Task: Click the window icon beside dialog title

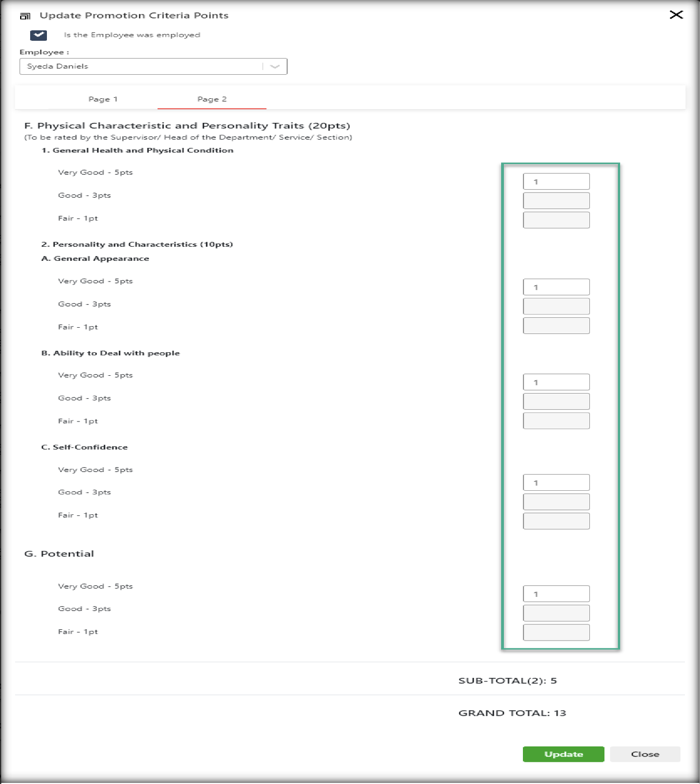Action: pos(25,16)
